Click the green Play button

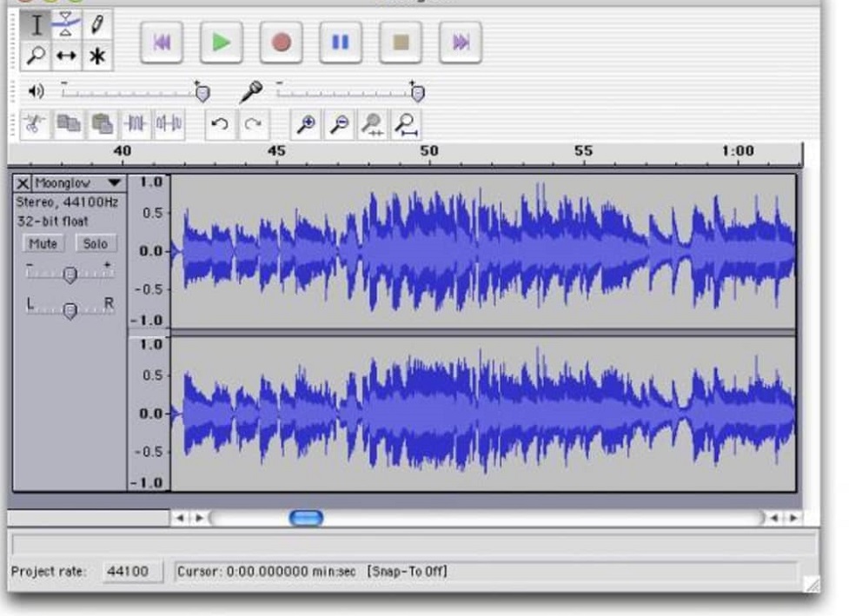click(x=221, y=43)
